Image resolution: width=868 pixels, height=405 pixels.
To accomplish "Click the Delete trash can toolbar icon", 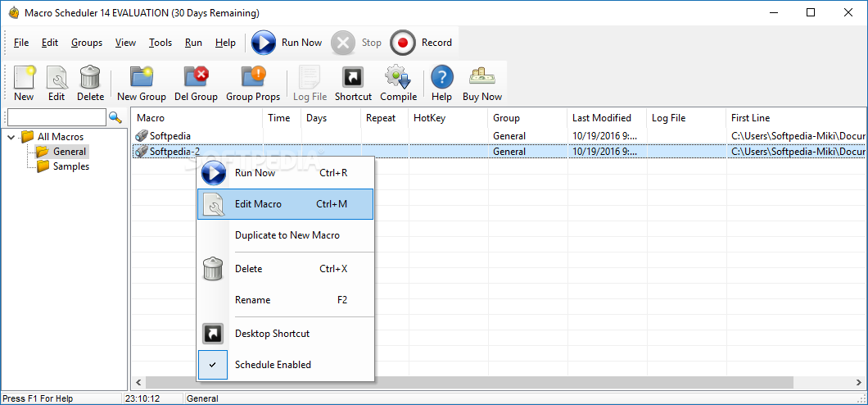I will [x=90, y=84].
